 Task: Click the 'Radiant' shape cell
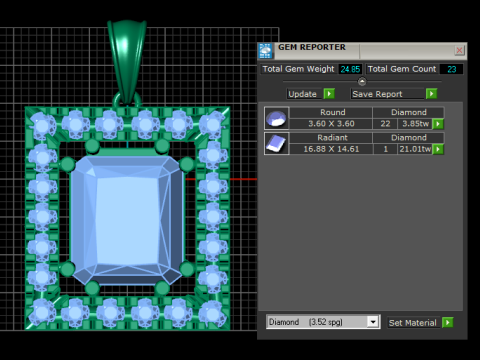pos(331,138)
